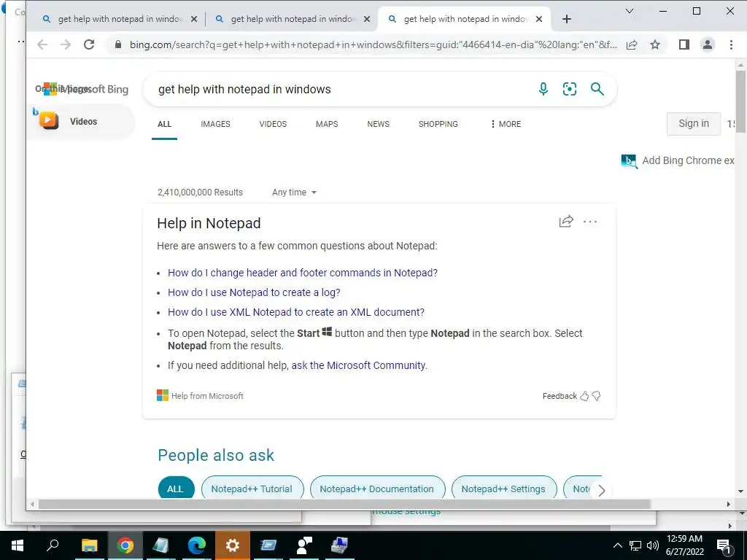Open the Windows Start menu
The image size is (747, 560).
(x=18, y=545)
